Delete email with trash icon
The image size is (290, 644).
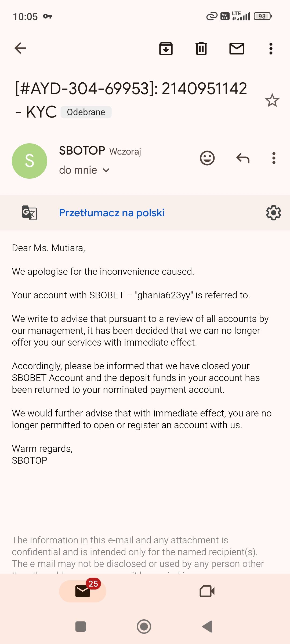[201, 49]
